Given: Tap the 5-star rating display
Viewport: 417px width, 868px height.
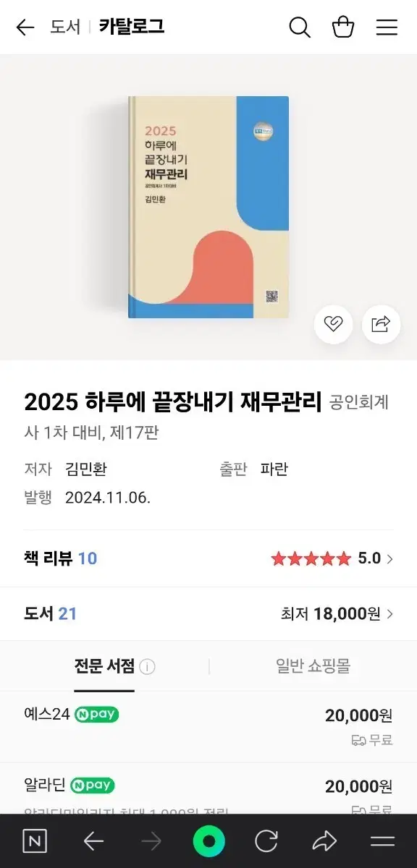Looking at the screenshot, I should tap(311, 558).
